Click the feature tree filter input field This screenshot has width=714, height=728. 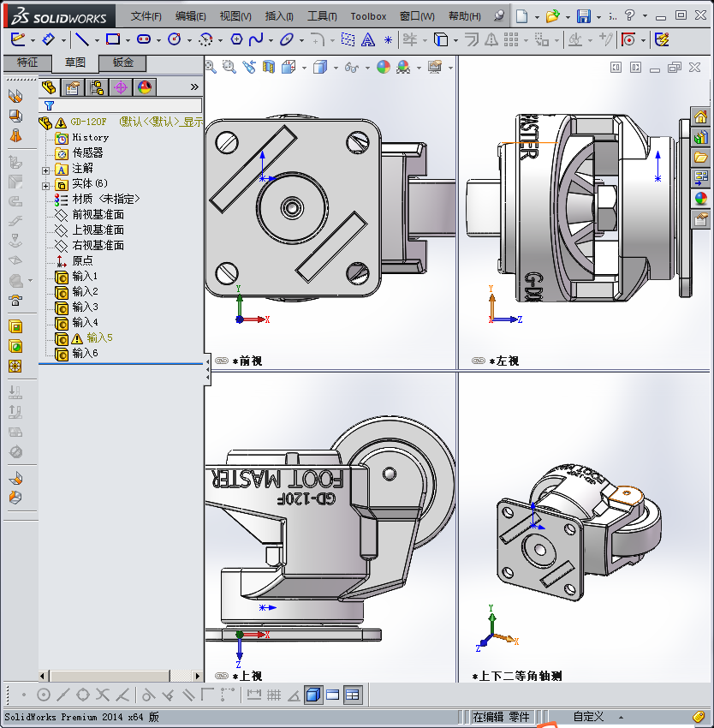[x=128, y=106]
